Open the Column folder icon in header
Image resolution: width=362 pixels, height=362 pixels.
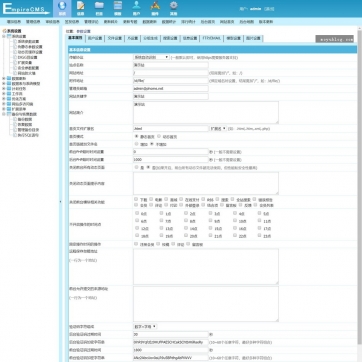[99, 8]
